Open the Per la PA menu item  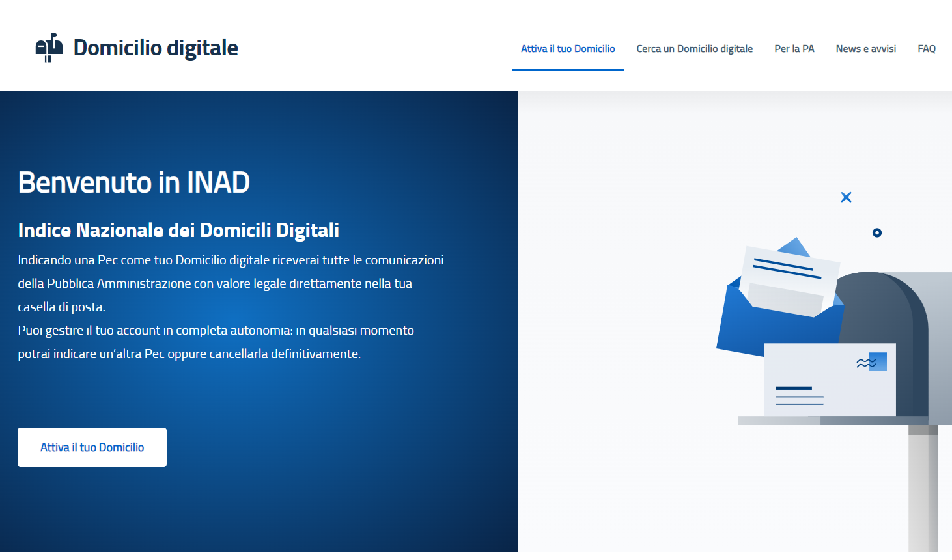click(x=794, y=49)
